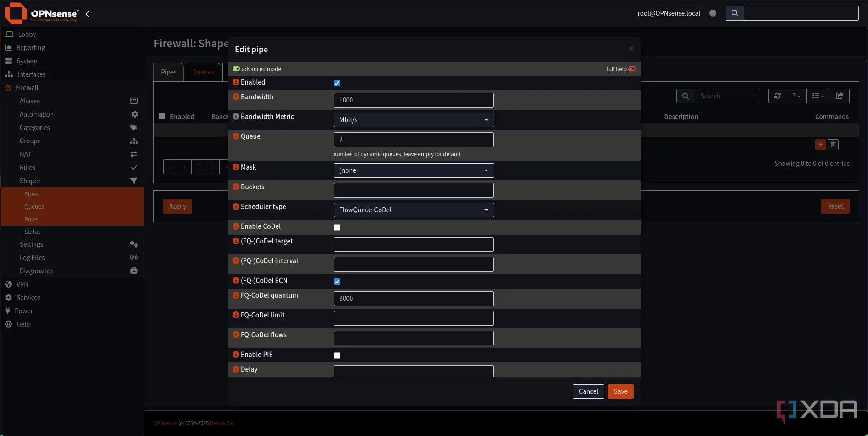Image resolution: width=868 pixels, height=436 pixels.
Task: Open Pipes under Shaper in sidebar
Action: [31, 194]
